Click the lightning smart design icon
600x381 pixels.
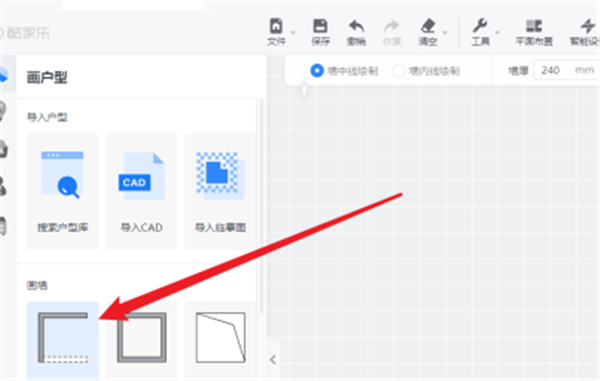tap(587, 26)
